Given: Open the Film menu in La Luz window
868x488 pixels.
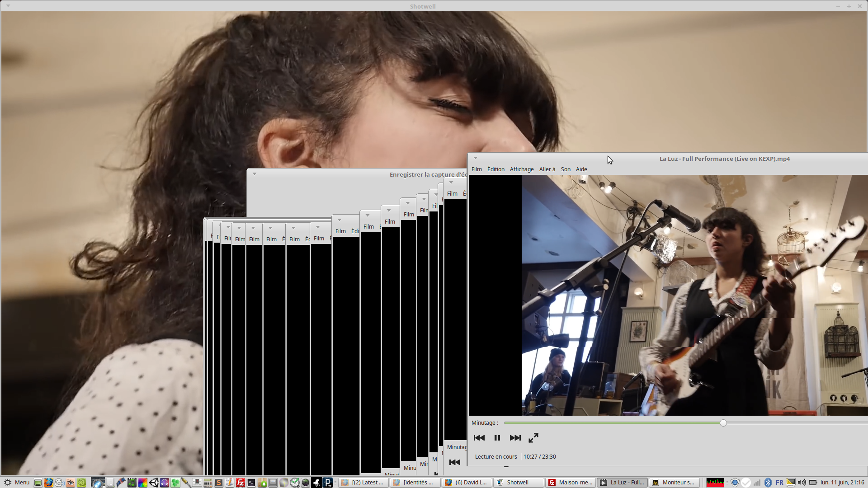Looking at the screenshot, I should (476, 169).
